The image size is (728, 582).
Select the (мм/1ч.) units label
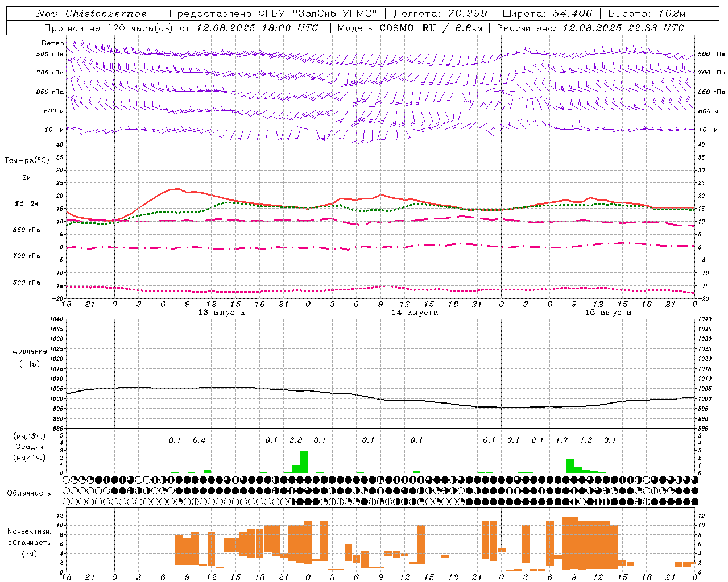tap(30, 458)
